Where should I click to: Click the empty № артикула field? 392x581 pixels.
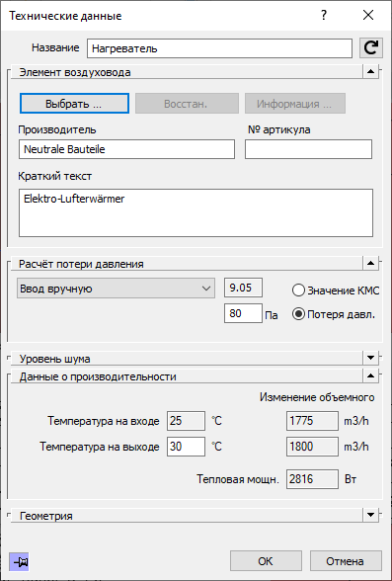tap(309, 149)
